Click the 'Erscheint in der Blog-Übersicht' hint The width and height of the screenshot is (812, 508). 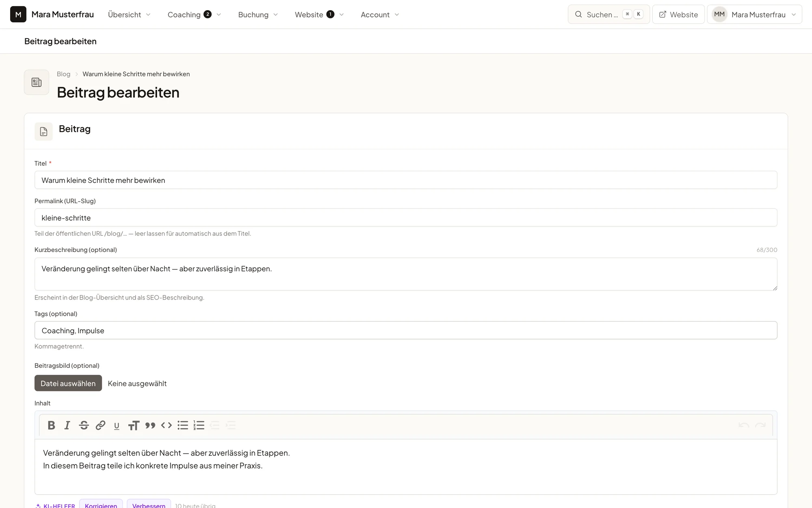119,297
